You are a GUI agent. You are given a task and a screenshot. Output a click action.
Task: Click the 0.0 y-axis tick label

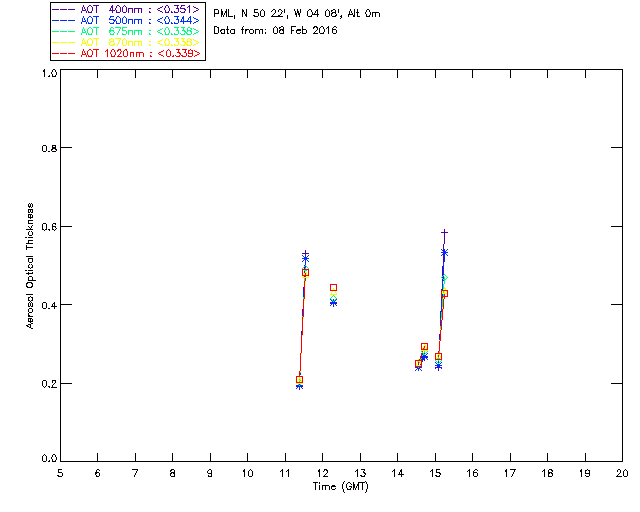pos(49,458)
